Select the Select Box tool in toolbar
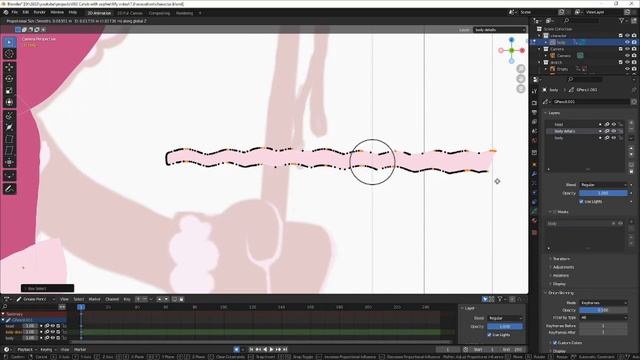This screenshot has width=640, height=360. coord(9,42)
